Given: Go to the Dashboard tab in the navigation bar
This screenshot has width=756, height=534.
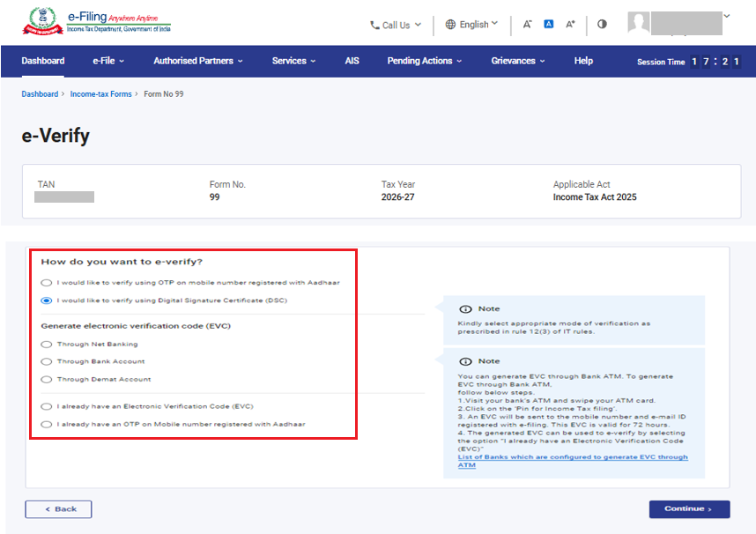Looking at the screenshot, I should click(x=43, y=61).
